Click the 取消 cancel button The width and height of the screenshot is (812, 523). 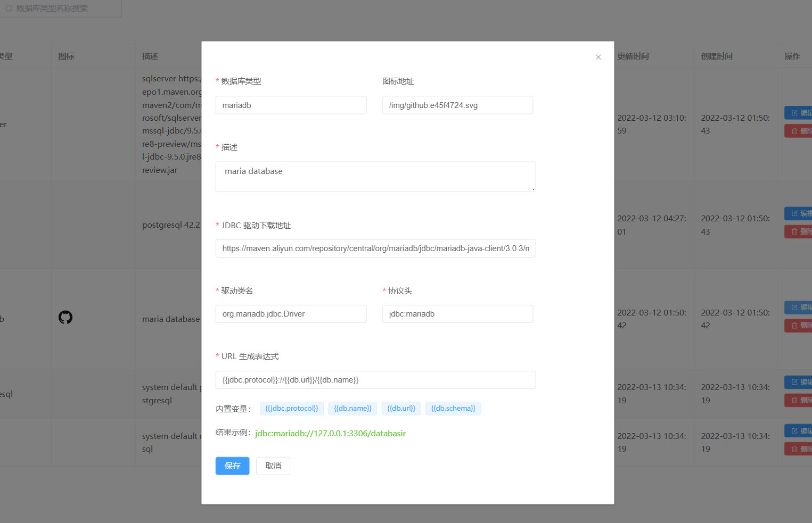273,466
